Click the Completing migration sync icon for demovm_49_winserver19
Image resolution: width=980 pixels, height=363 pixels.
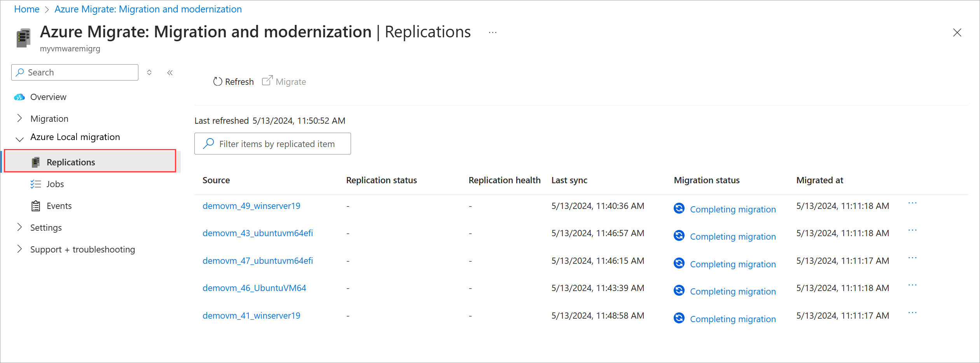click(679, 208)
